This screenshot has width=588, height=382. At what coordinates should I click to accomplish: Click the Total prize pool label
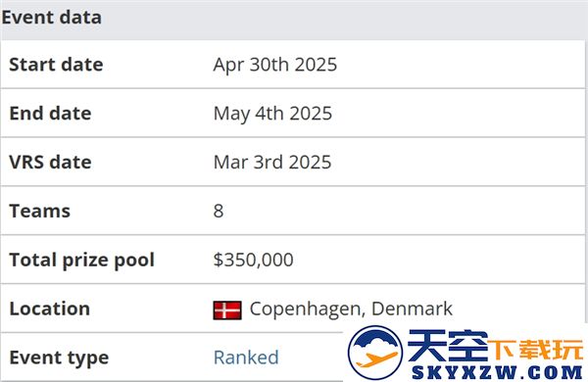(81, 261)
